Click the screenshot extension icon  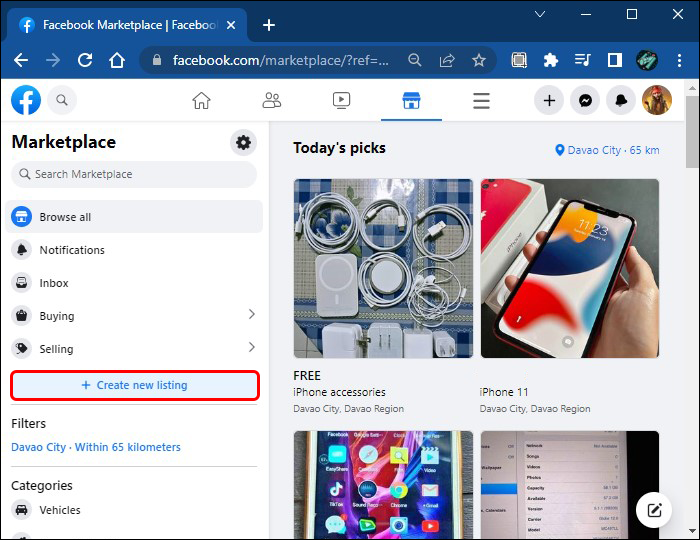519,60
